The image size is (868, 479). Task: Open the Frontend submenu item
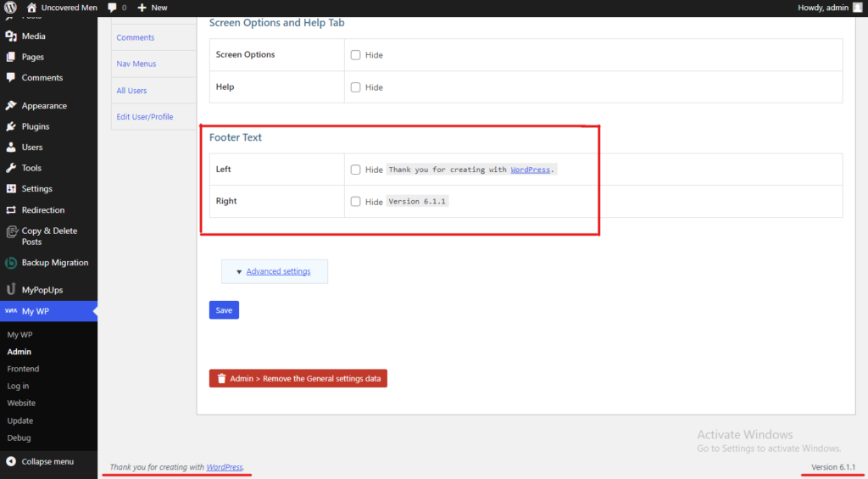pyautogui.click(x=23, y=369)
